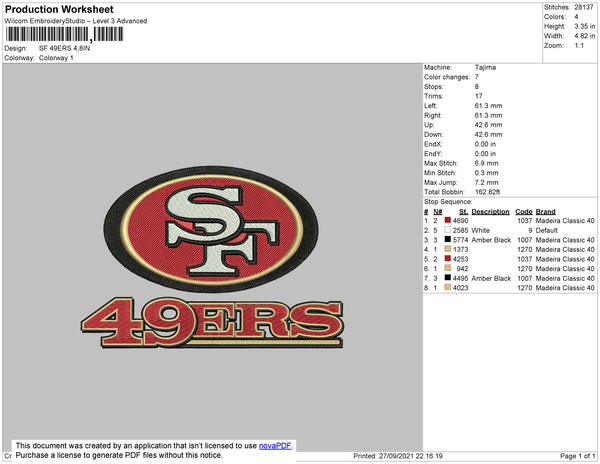The width and height of the screenshot is (600, 464).
Task: Click the 'Default' brand in row 2
Action: (x=546, y=230)
